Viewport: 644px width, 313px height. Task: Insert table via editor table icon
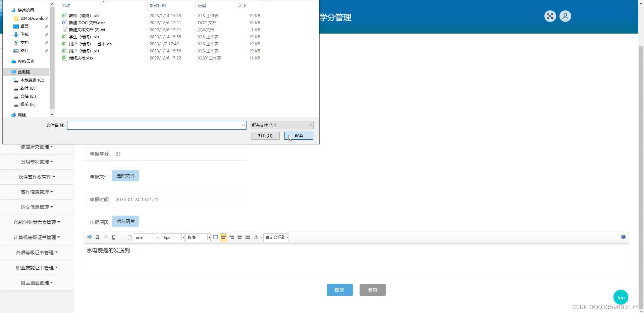[x=215, y=237]
